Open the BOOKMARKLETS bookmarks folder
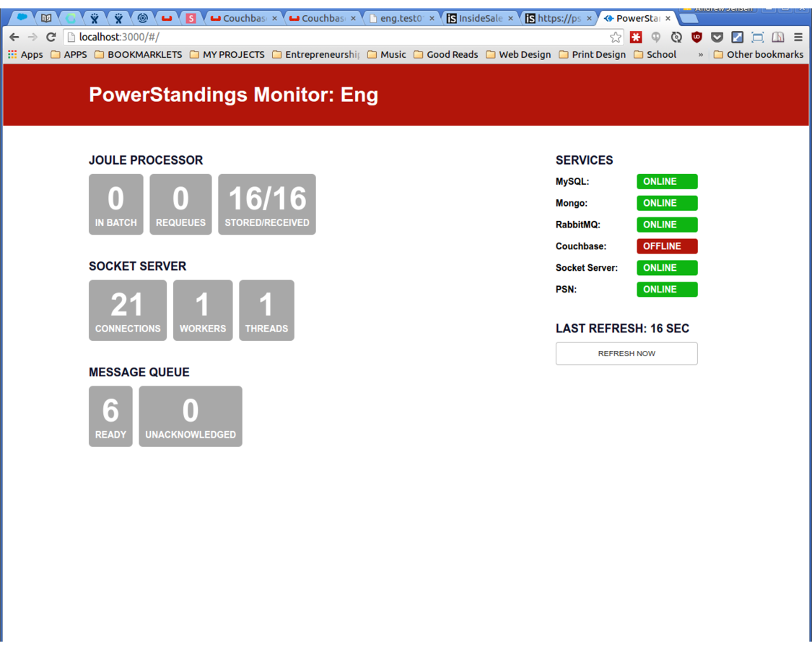Image resolution: width=812 pixels, height=650 pixels. 139,54
